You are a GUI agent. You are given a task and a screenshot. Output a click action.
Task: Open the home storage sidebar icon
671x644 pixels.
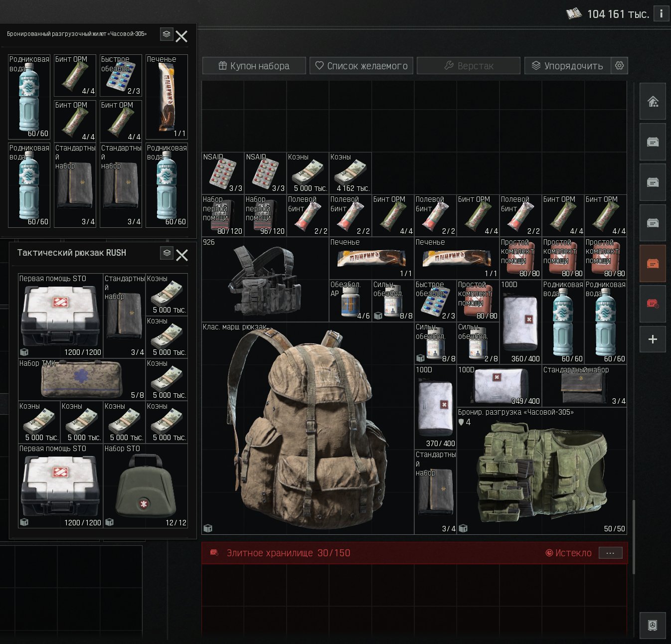(653, 101)
